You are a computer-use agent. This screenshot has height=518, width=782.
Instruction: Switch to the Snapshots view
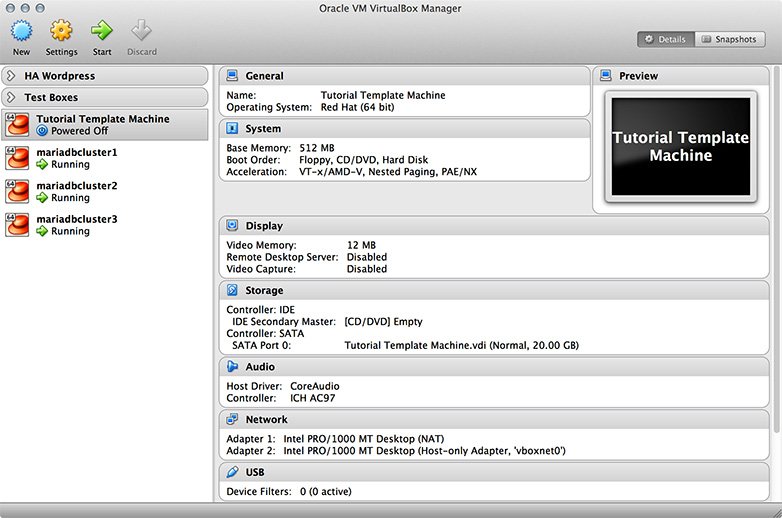click(x=730, y=40)
